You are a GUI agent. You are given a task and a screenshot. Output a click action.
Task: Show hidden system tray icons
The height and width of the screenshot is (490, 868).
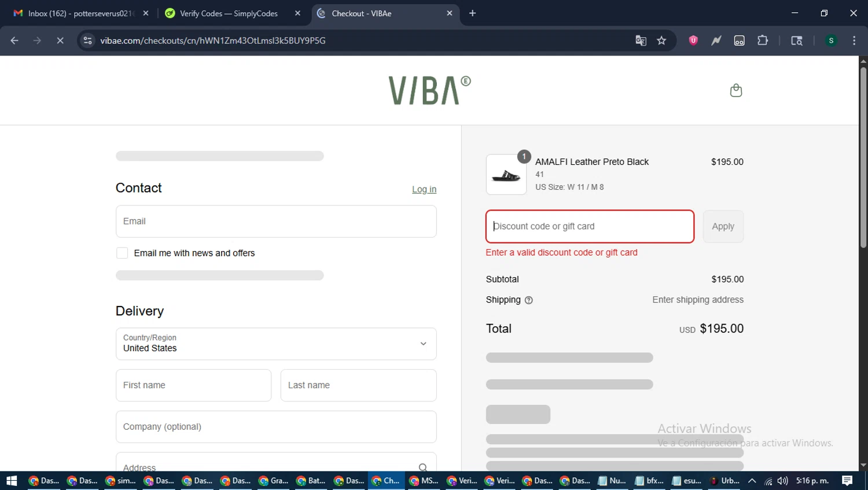[x=752, y=481]
